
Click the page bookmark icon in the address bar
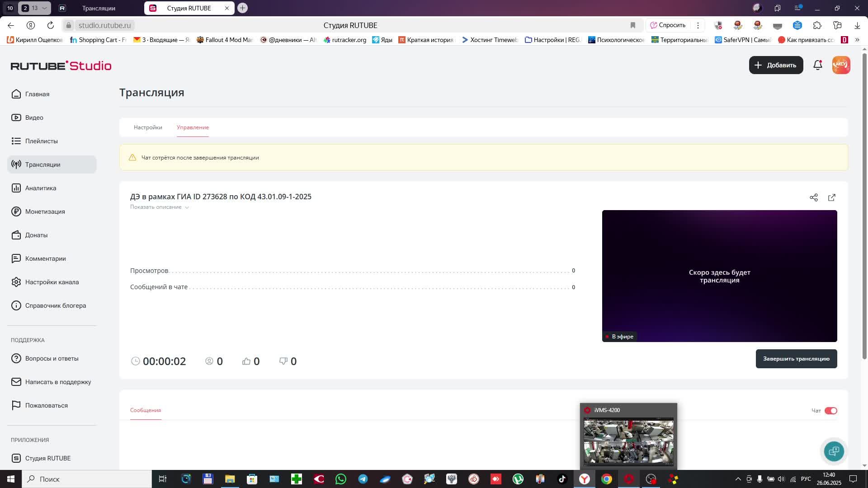point(633,25)
